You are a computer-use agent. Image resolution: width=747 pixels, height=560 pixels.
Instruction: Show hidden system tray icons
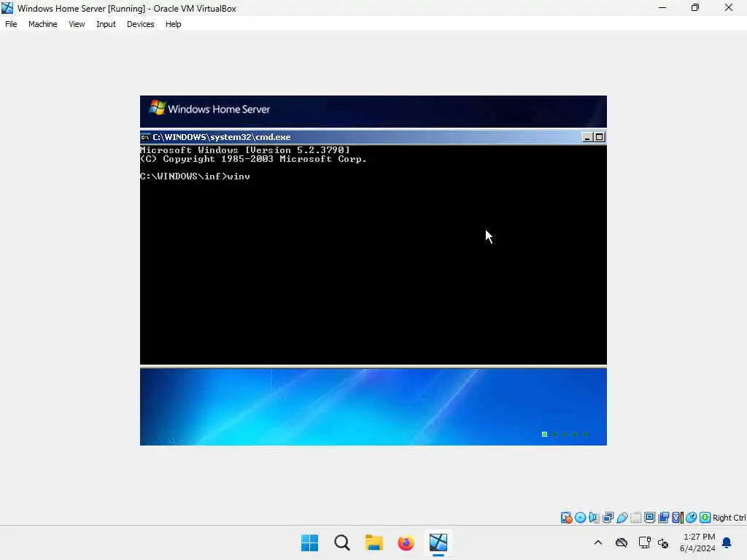(598, 542)
